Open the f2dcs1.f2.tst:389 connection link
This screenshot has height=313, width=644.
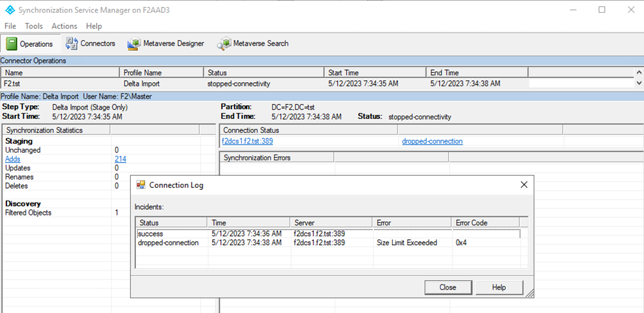[247, 141]
